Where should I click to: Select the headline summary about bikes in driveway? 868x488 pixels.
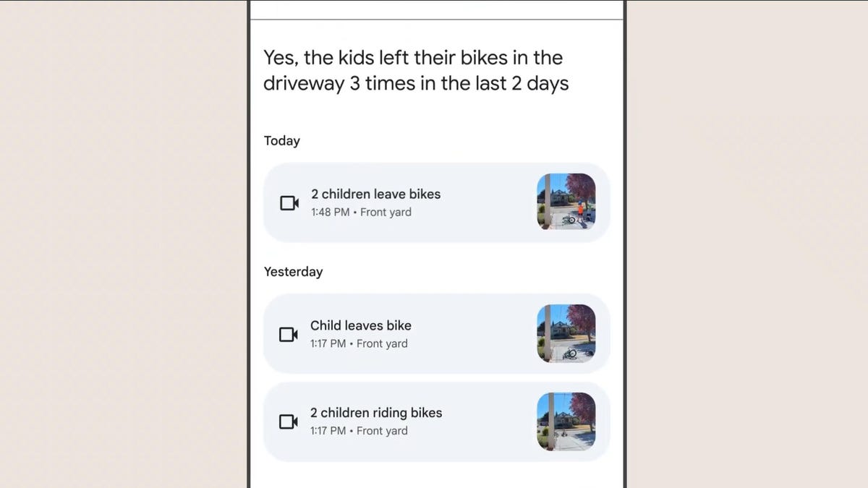[x=416, y=70]
